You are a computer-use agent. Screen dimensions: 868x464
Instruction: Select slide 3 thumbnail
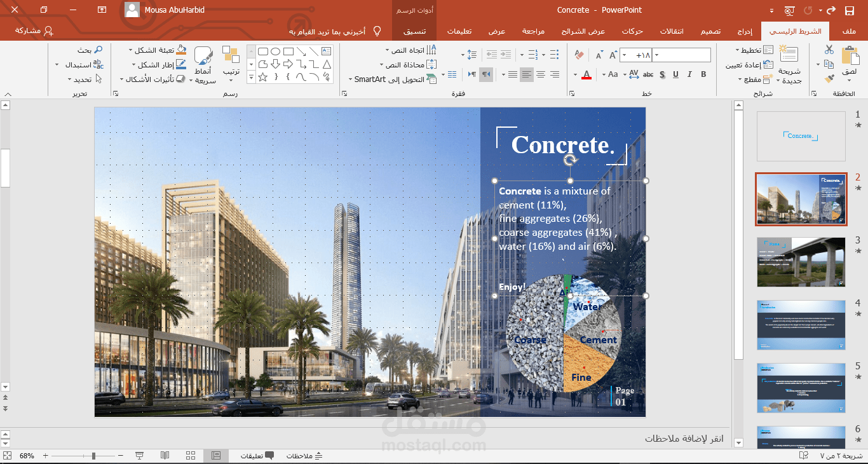click(801, 262)
